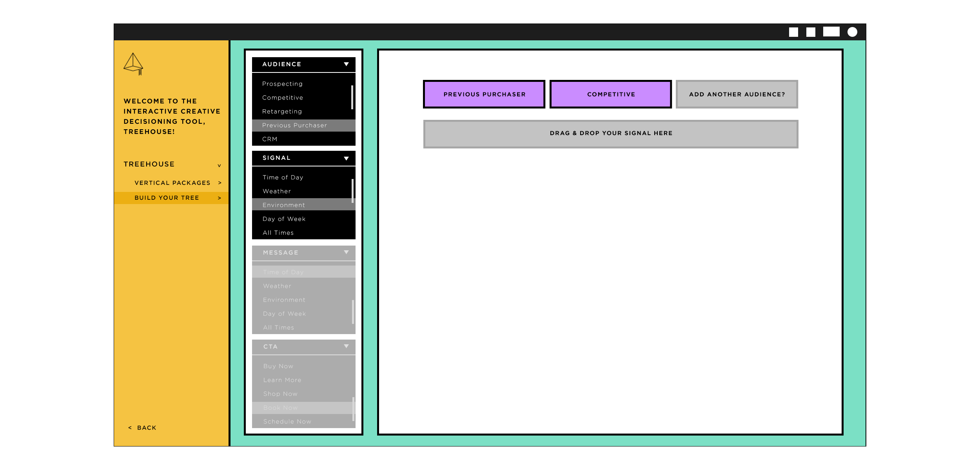980x470 pixels.
Task: Collapse the SIGNAL dropdown arrow
Action: coord(346,158)
